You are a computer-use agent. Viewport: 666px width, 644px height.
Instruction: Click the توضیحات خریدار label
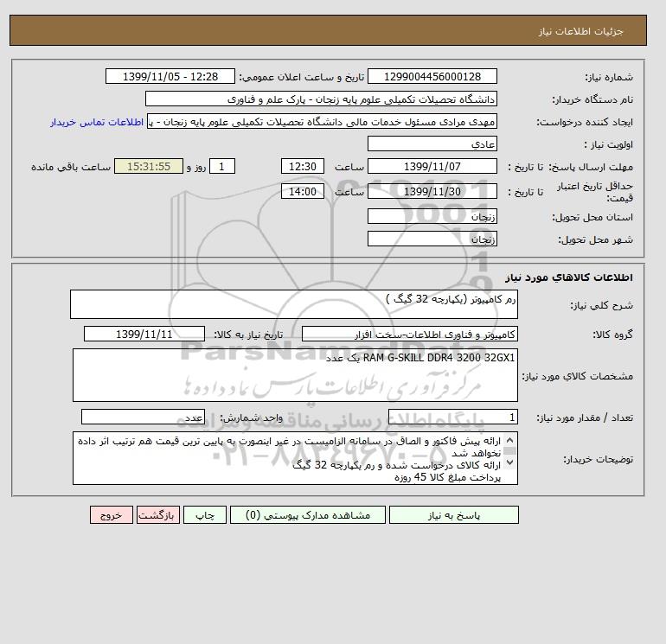598,459
